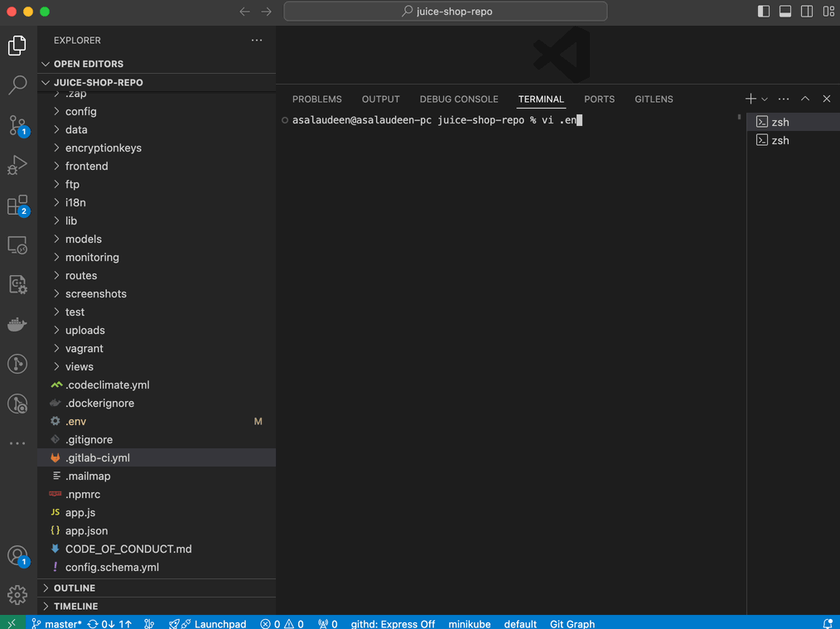Open the Source Control view
Viewport: 840px width, 629px height.
(x=18, y=125)
